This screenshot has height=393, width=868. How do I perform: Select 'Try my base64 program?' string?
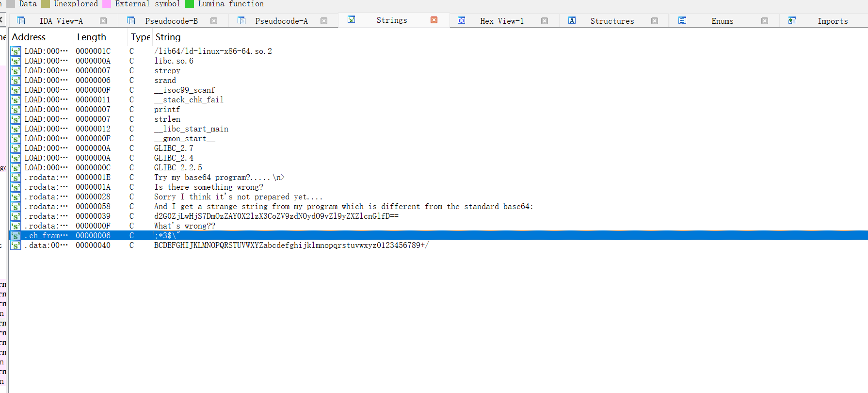click(x=219, y=177)
